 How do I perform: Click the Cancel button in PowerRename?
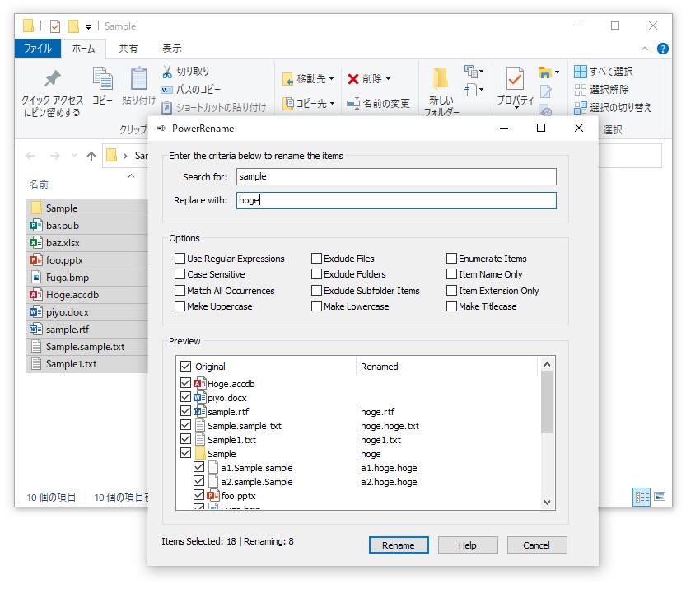point(537,545)
